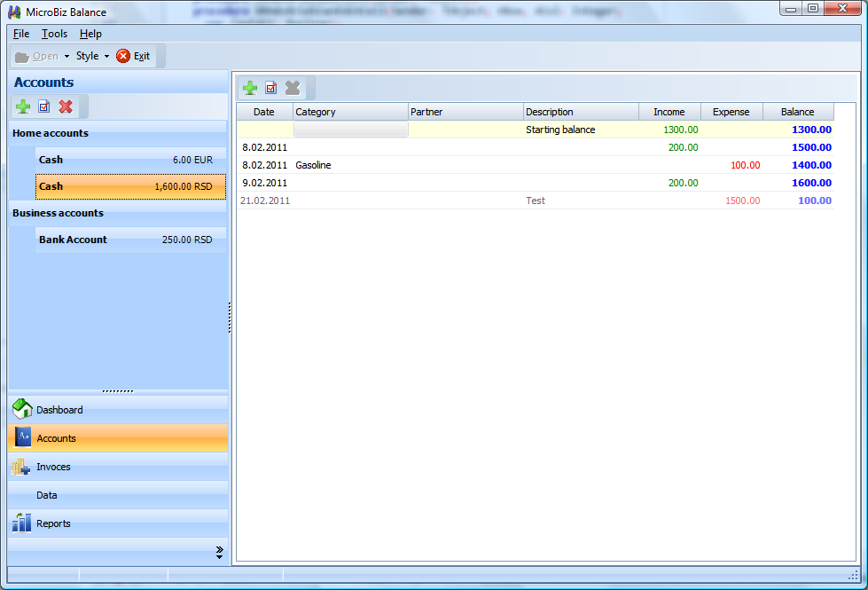
Task: Open the dropdown arrow next to Open
Action: tap(66, 56)
